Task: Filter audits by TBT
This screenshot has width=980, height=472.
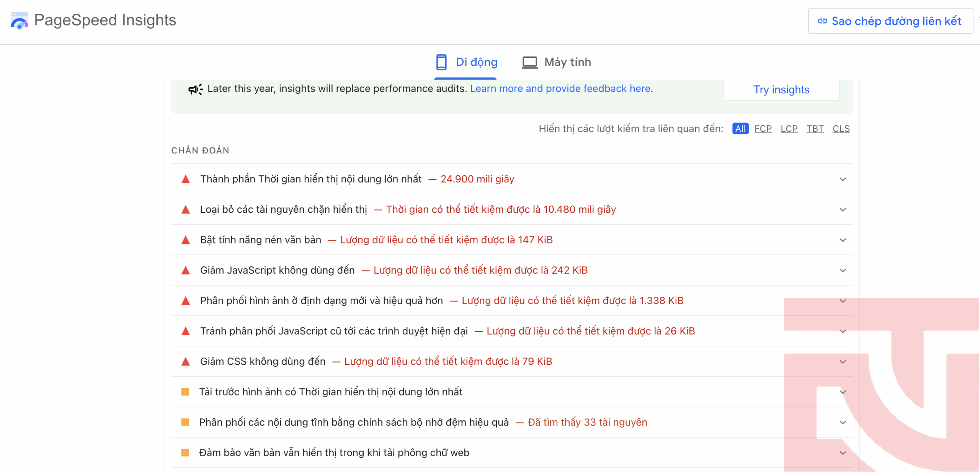Action: point(815,129)
